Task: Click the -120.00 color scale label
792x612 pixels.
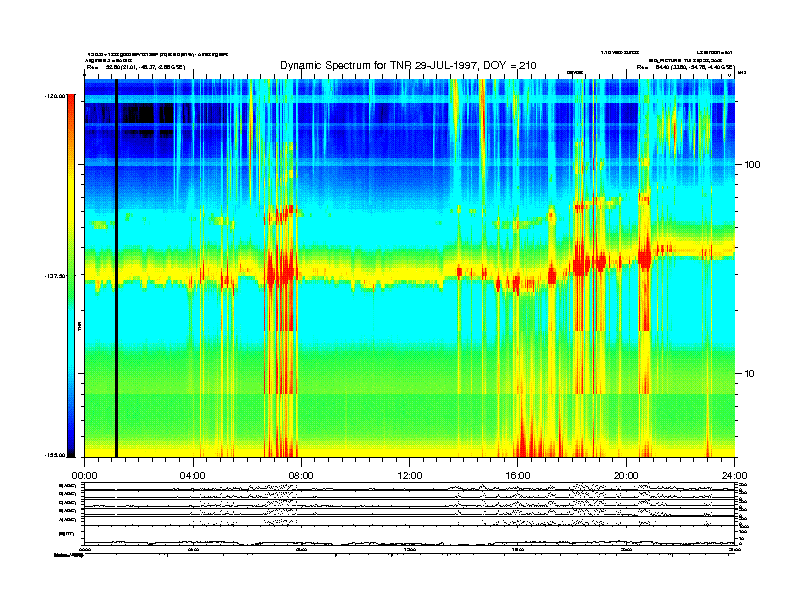Action: tap(53, 97)
